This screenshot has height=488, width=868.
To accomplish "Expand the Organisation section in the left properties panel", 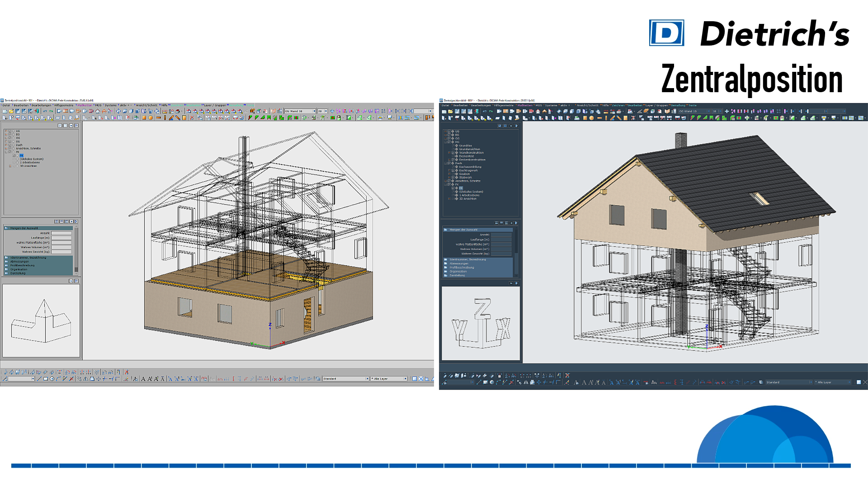I will pyautogui.click(x=38, y=269).
